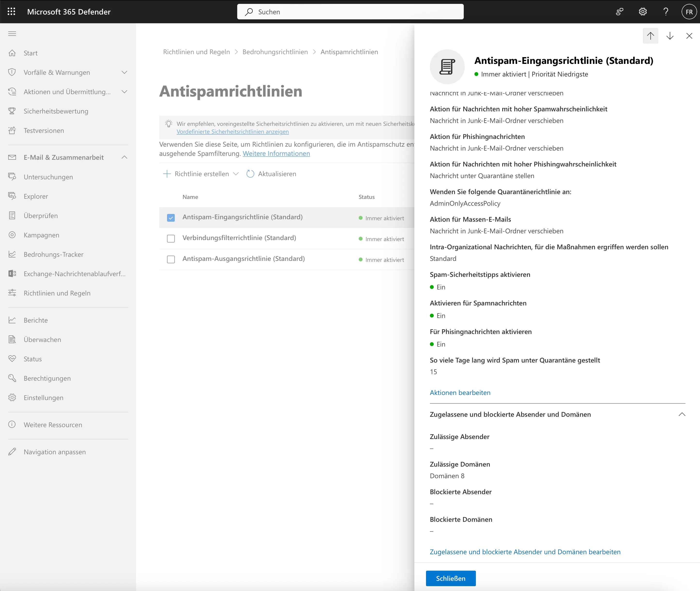Open the app launcher waffle icon
Viewport: 700px width, 591px height.
point(11,12)
